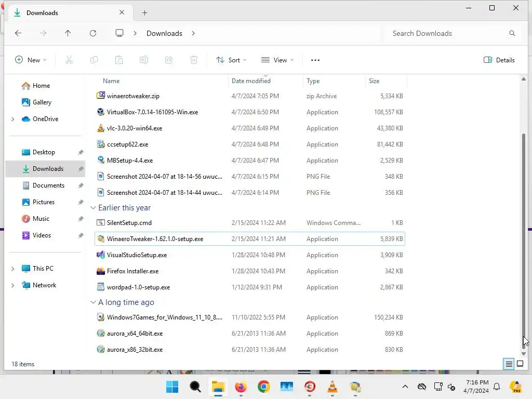The width and height of the screenshot is (532, 399).
Task: Switch to large thumbnails view layout
Action: pyautogui.click(x=520, y=364)
